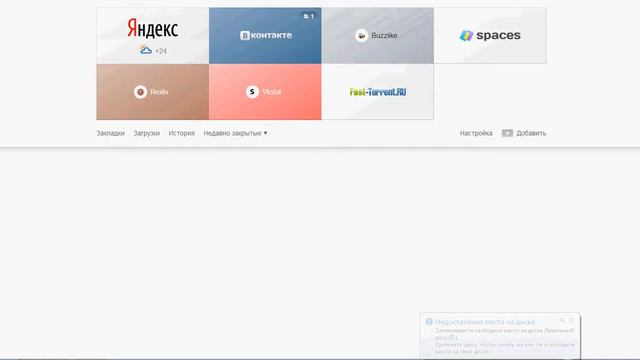Click the ВКонтакте notification counter badge
The width and height of the screenshot is (640, 360).
click(x=309, y=16)
